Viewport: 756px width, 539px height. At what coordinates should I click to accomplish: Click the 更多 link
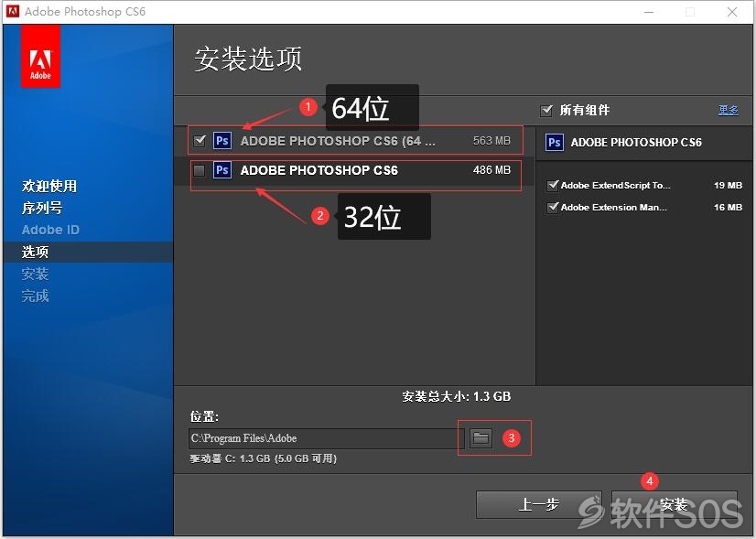coord(728,110)
